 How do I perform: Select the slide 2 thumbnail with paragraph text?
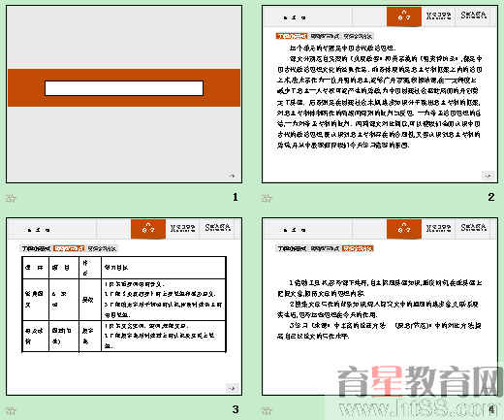380,94
